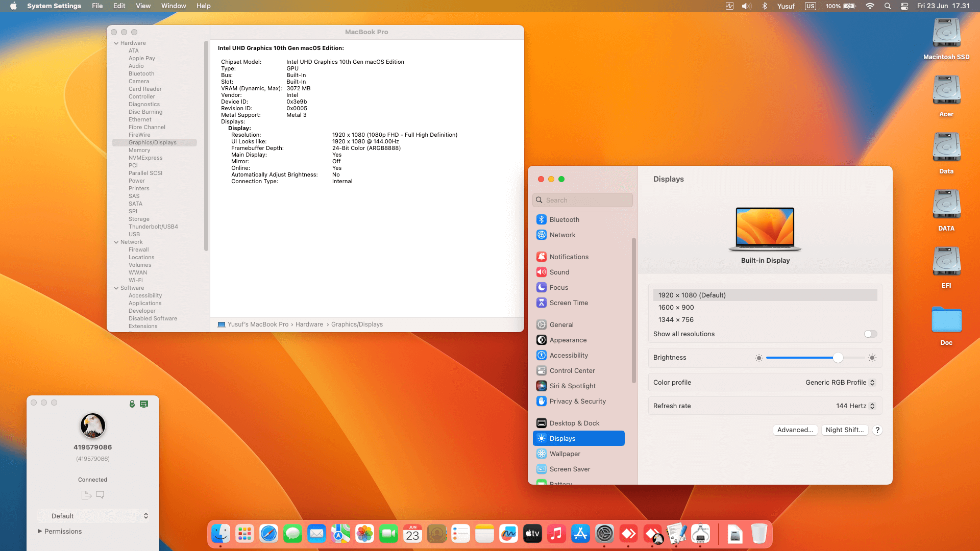The width and height of the screenshot is (980, 551).
Task: Open Safari from the Dock
Action: [x=268, y=534]
